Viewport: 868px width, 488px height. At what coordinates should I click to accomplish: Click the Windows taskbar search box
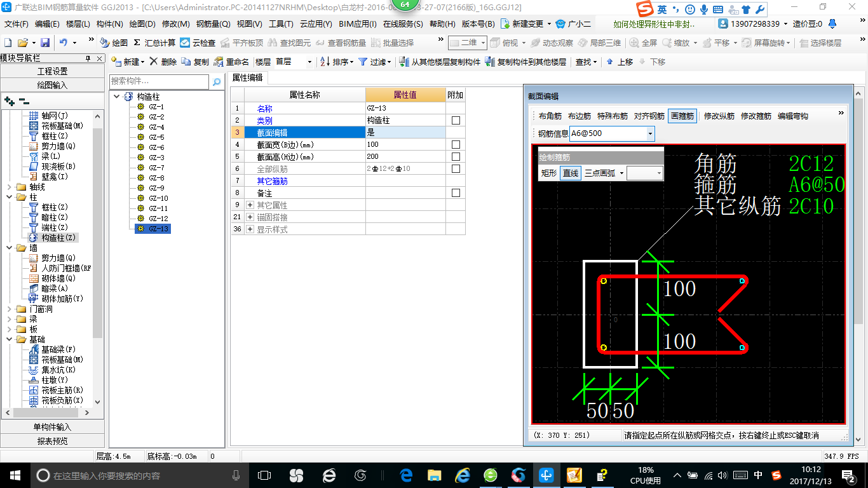pyautogui.click(x=138, y=475)
